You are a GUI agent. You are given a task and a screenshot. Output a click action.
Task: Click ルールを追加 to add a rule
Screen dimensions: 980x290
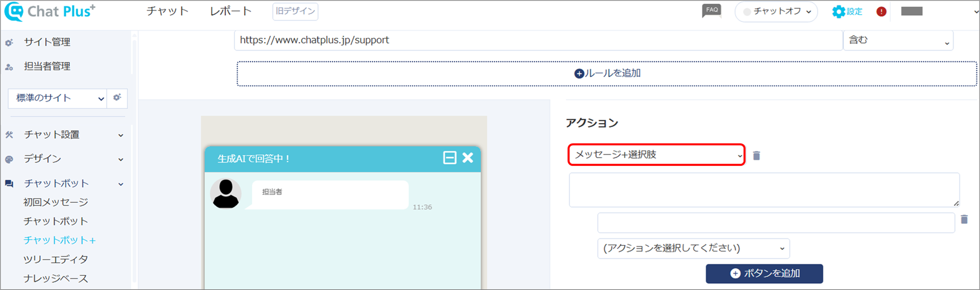(607, 74)
